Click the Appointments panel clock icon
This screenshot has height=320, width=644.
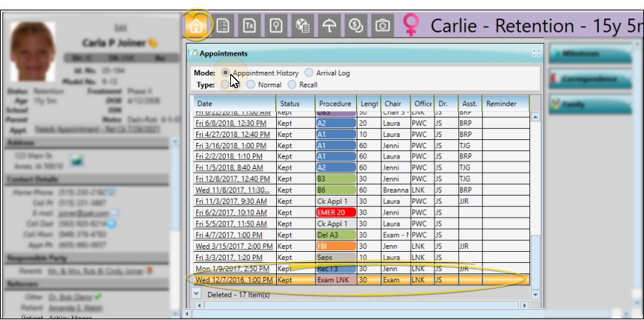193,53
